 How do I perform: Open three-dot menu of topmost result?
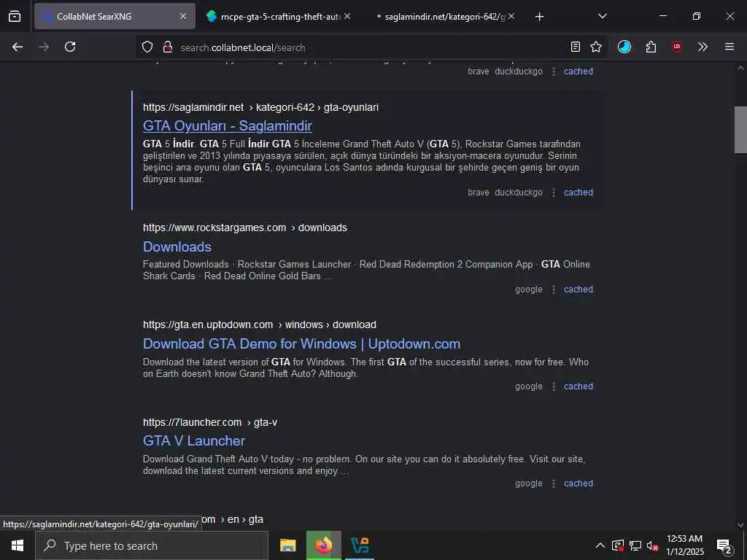click(x=554, y=71)
